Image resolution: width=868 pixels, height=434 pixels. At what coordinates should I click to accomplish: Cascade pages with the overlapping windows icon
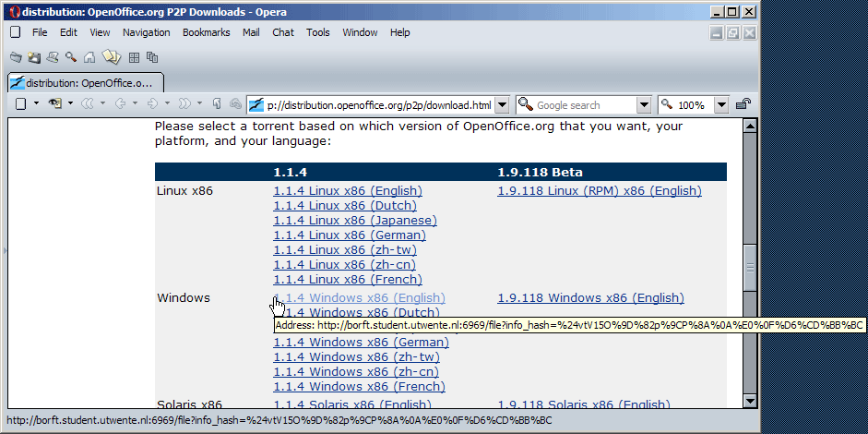(151, 57)
